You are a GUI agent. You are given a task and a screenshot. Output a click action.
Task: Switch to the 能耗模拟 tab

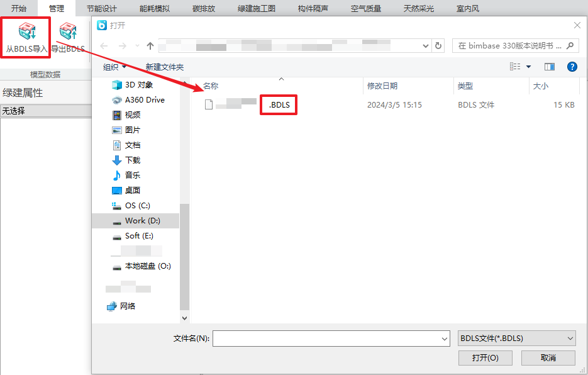click(155, 8)
